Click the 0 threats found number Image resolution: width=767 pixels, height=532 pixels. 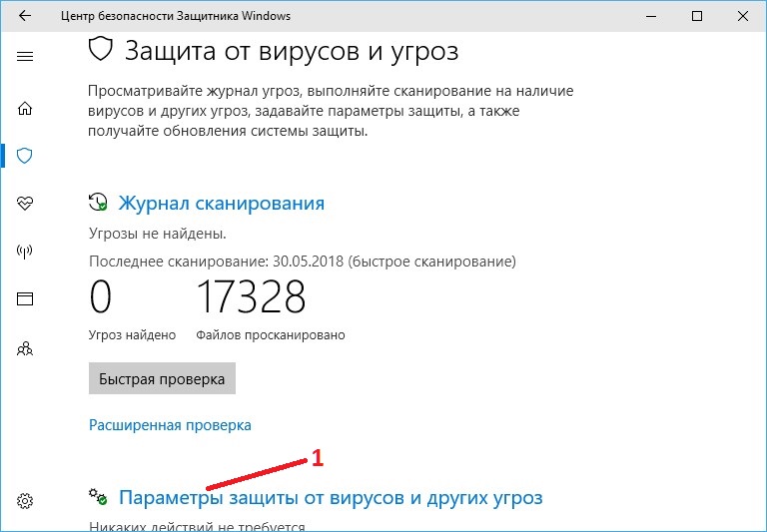[x=100, y=296]
